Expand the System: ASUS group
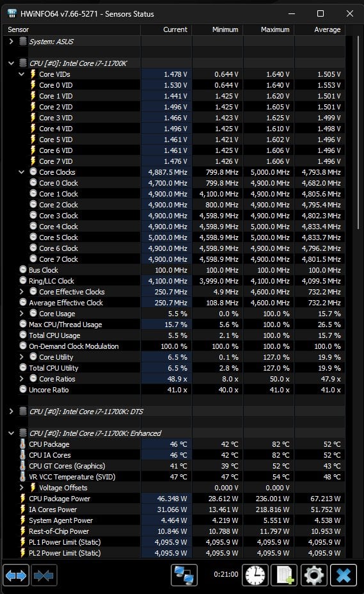Image resolution: width=364 pixels, height=594 pixels. click(11, 42)
